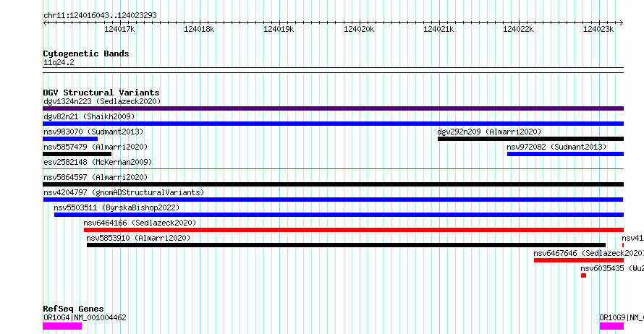Click the 11q24.2 band label
Image resolution: width=644 pixels, height=334 pixels.
59,62
